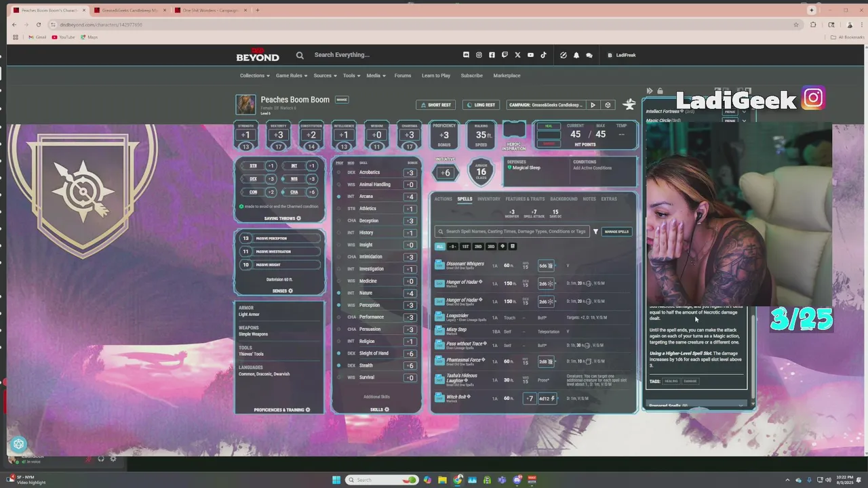Click the Heal button in hit points

pyautogui.click(x=549, y=126)
